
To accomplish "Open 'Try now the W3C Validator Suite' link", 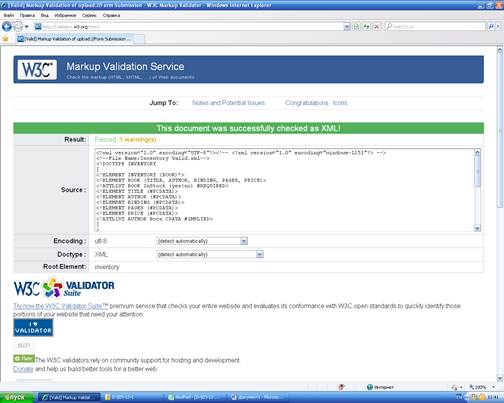I will (61, 306).
